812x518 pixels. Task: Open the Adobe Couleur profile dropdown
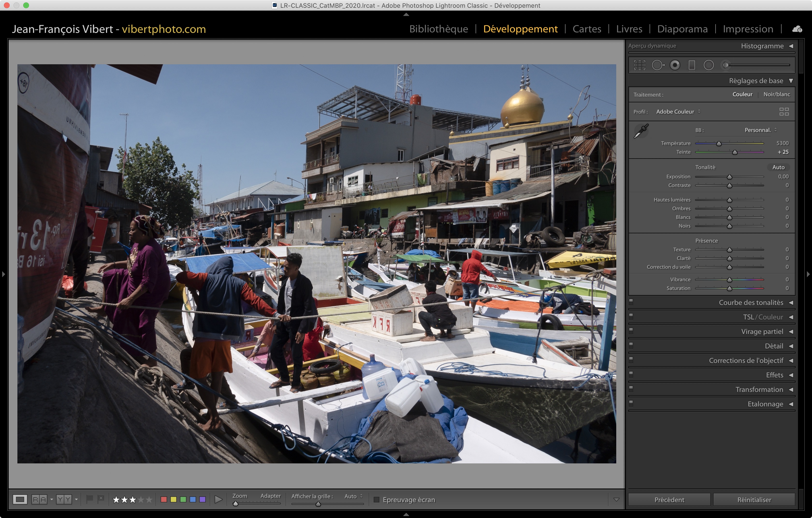(x=678, y=112)
